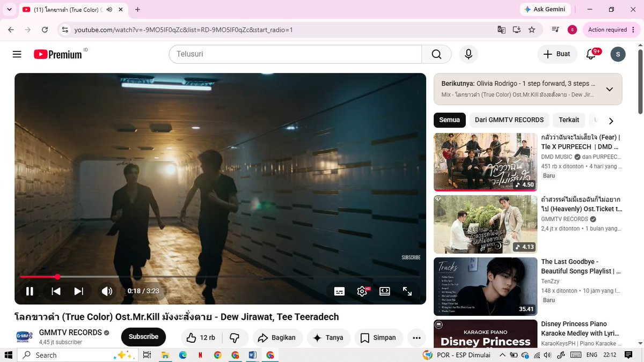Click the Subscribe button
644x362 pixels.
click(143, 337)
